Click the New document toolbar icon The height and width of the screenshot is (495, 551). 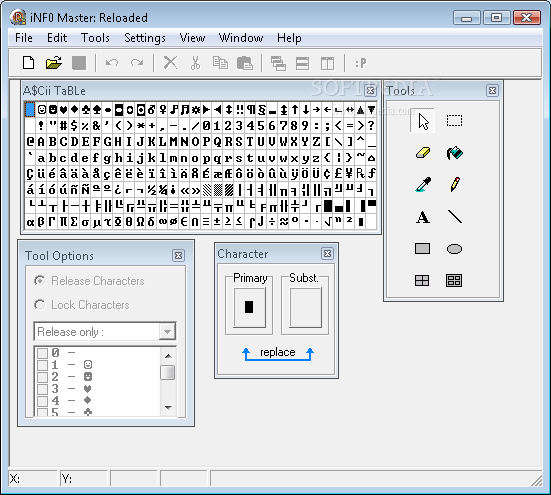coord(28,63)
